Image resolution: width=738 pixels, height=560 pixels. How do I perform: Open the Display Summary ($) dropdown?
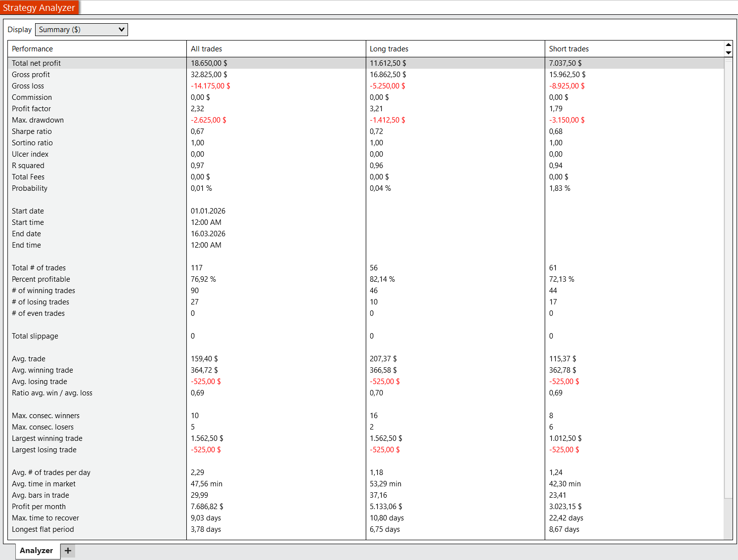click(x=82, y=30)
